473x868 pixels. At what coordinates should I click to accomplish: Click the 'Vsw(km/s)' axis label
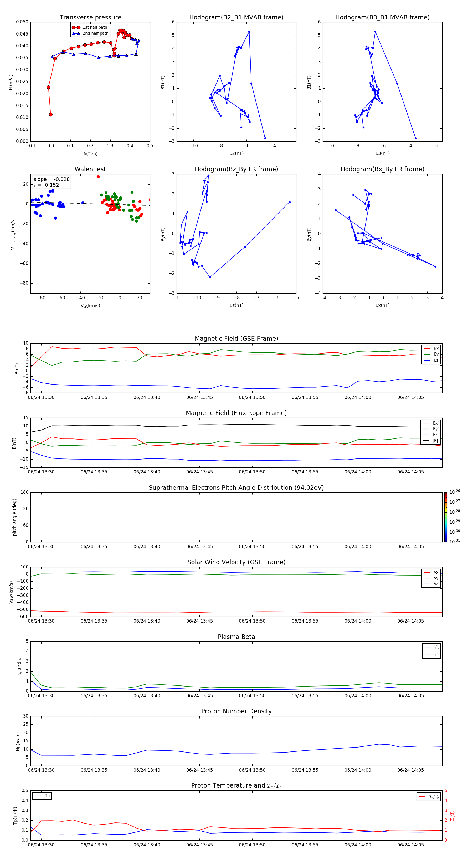click(11, 592)
